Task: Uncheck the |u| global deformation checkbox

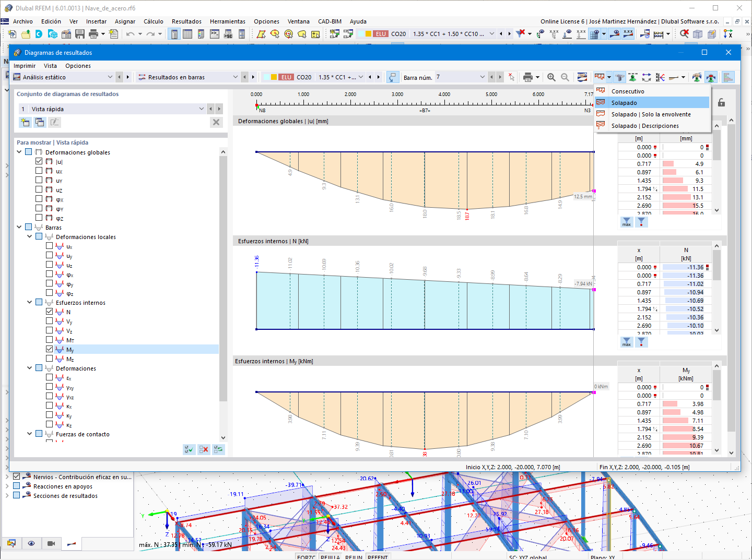Action: click(39, 161)
